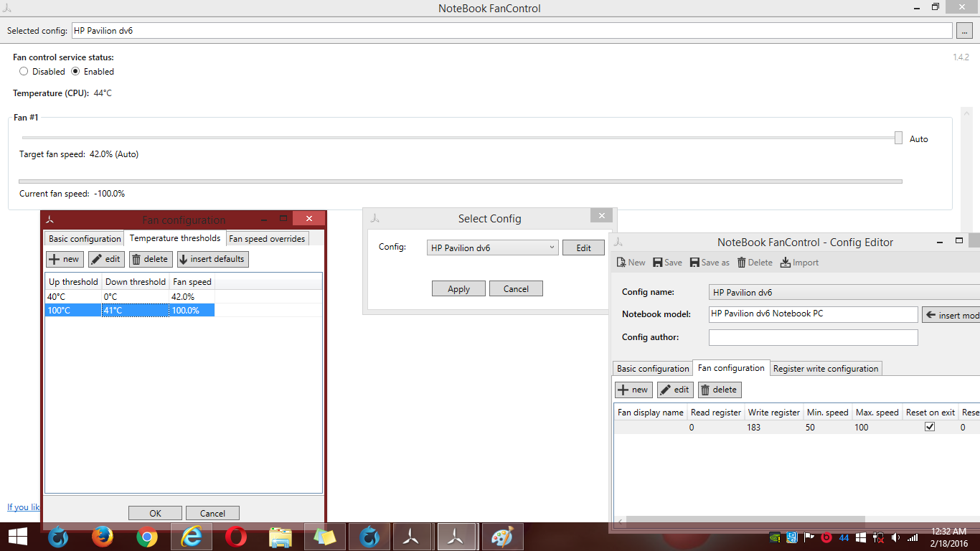Click the volume icon in the system tray
The width and height of the screenshot is (980, 551).
[x=895, y=537]
